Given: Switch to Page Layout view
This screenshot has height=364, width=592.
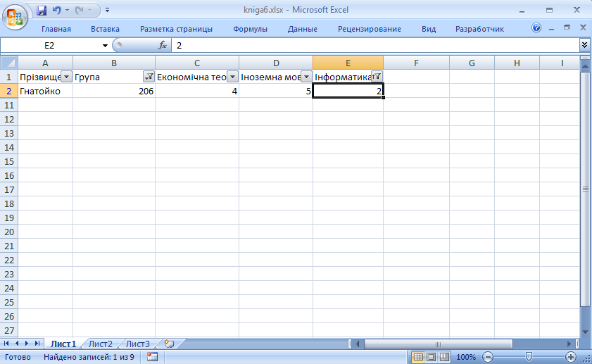Looking at the screenshot, I should (432, 357).
